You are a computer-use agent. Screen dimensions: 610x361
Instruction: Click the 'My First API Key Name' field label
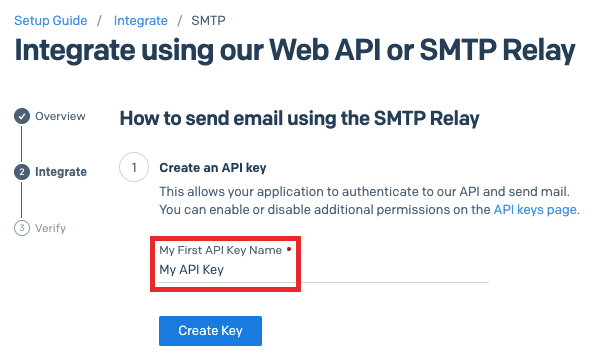221,250
